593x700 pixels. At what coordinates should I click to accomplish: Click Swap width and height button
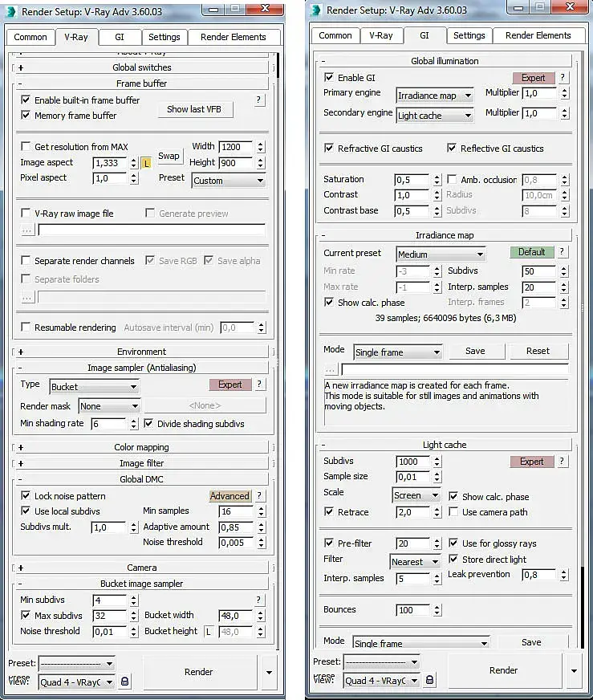pyautogui.click(x=169, y=156)
